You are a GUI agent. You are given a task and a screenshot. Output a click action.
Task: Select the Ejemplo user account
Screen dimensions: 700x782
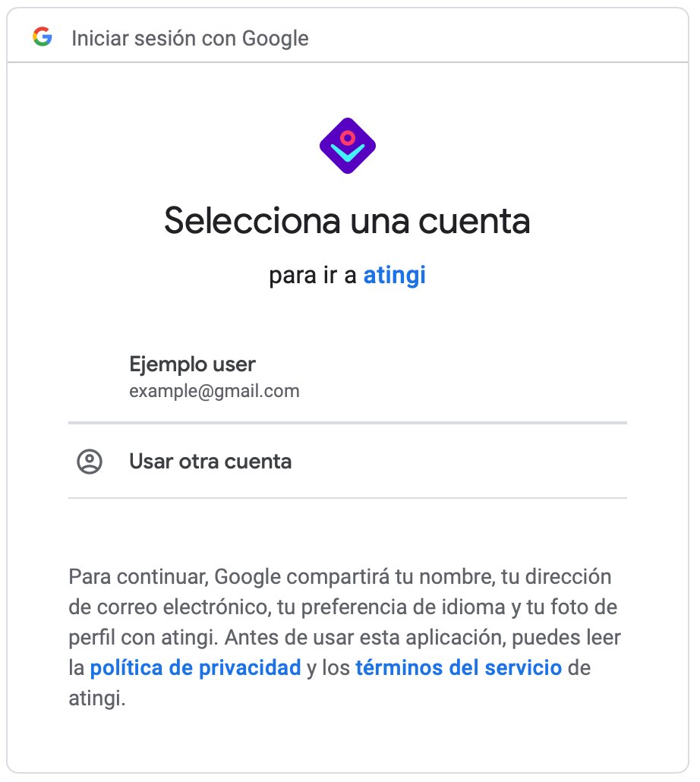(348, 377)
